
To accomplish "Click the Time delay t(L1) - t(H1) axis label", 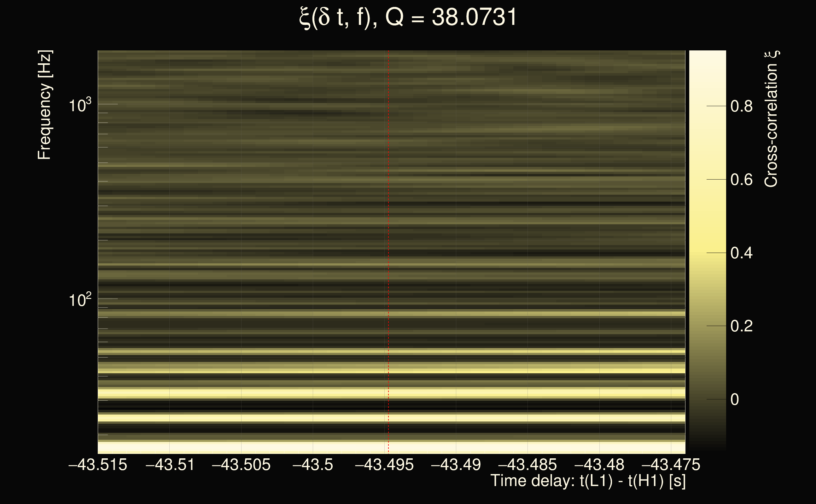I will click(x=588, y=481).
